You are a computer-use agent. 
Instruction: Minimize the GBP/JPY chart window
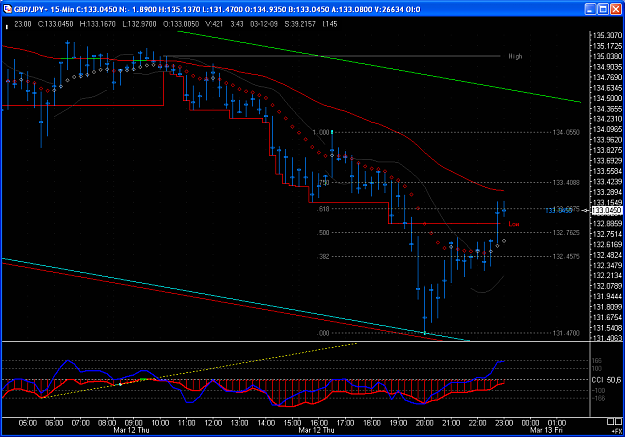[x=591, y=9]
